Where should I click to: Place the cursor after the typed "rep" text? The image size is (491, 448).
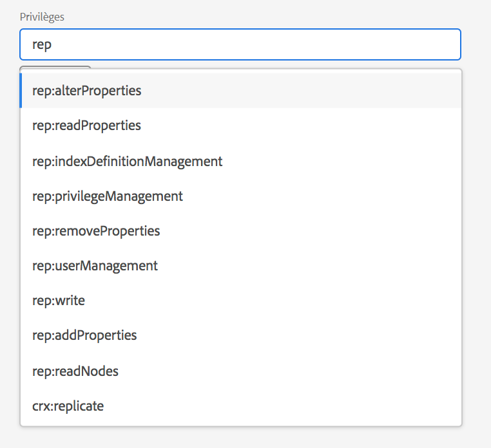53,44
